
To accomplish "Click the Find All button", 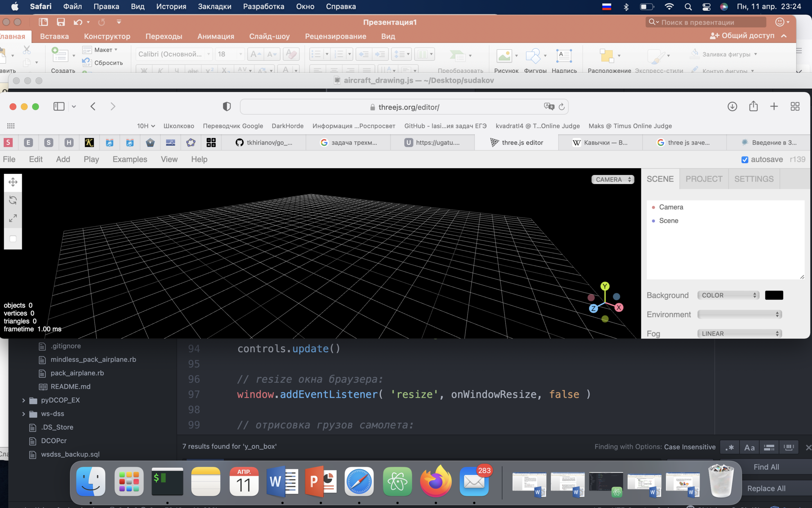I will point(766,467).
